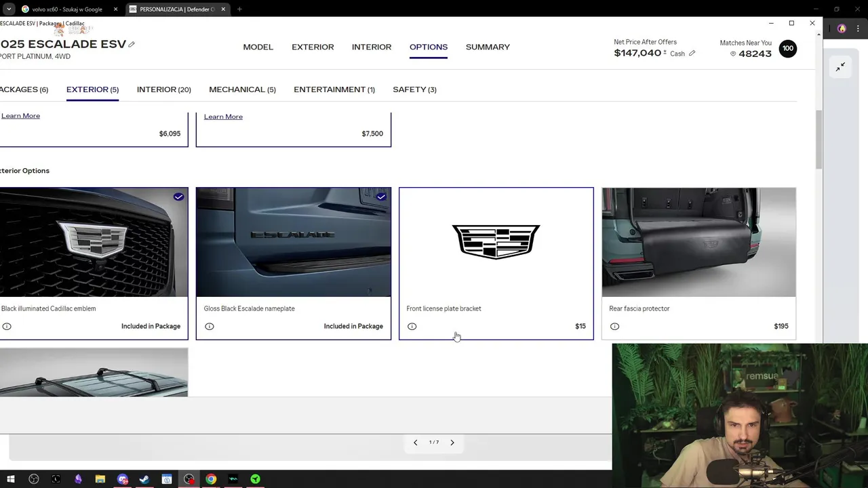Open the browser tab search dropdown
The width and height of the screenshot is (868, 488).
9,9
